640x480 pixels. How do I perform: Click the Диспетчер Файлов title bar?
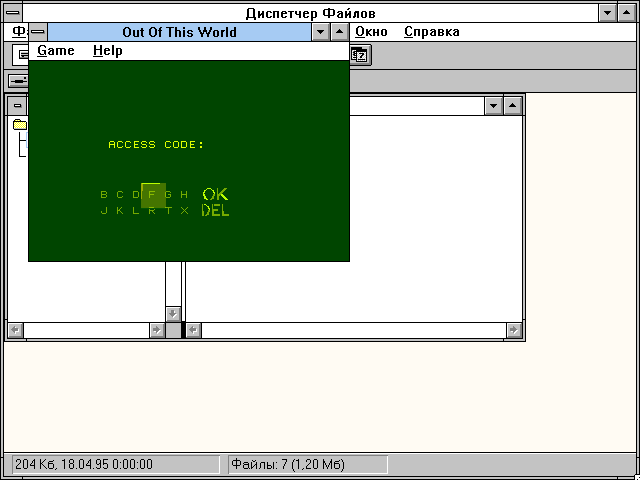tap(310, 13)
